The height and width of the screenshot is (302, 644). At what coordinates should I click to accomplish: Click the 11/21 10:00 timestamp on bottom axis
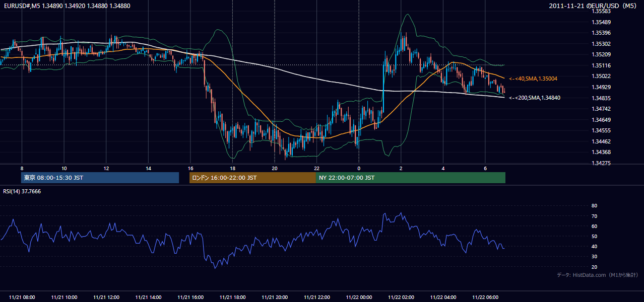click(x=64, y=297)
